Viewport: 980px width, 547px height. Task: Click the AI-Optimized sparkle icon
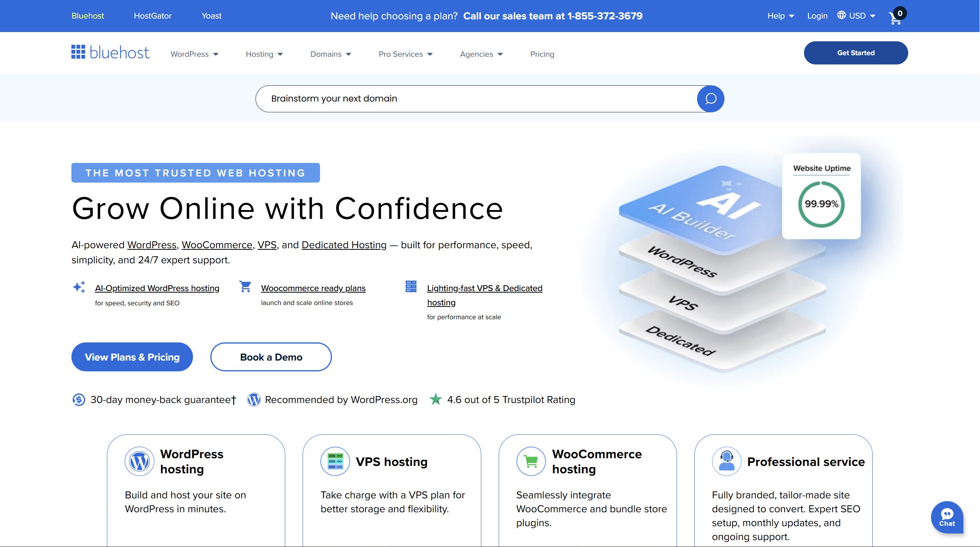click(x=79, y=287)
